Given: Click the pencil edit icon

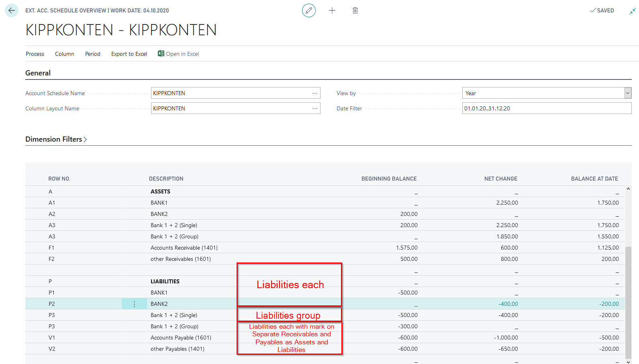Looking at the screenshot, I should pos(308,10).
